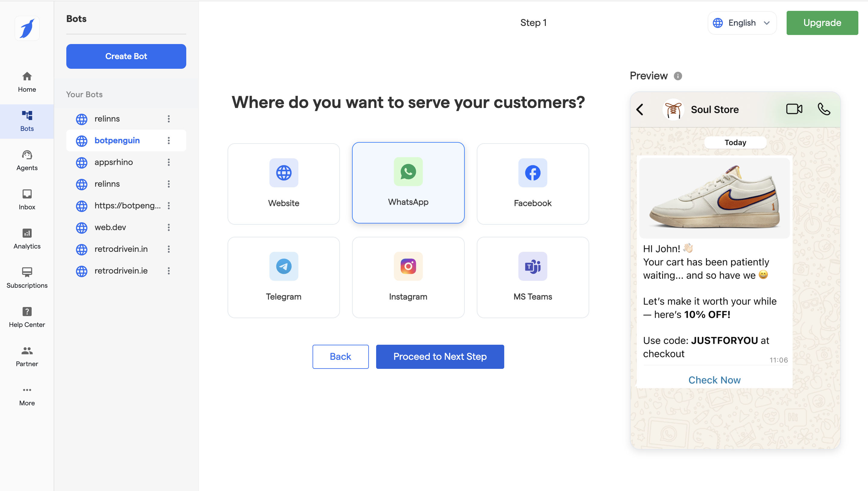The height and width of the screenshot is (491, 868).
Task: Click the Proceed to Next Step button
Action: pyautogui.click(x=440, y=356)
